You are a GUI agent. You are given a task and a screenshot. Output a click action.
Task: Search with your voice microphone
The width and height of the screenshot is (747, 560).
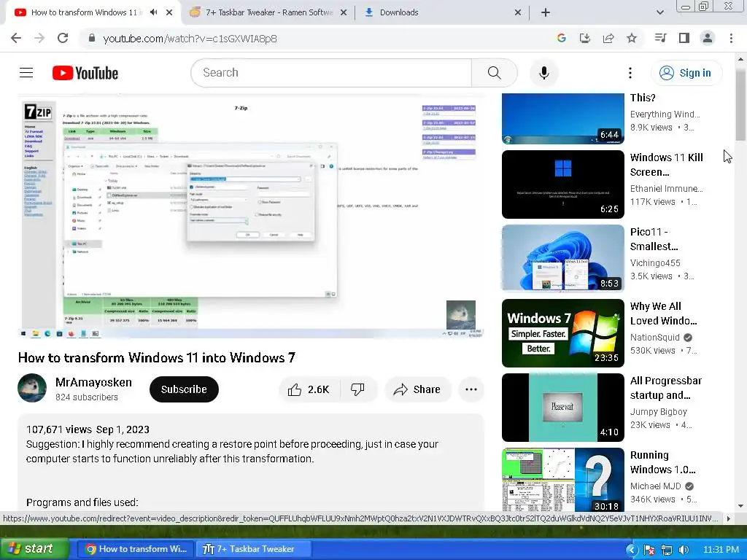(544, 73)
